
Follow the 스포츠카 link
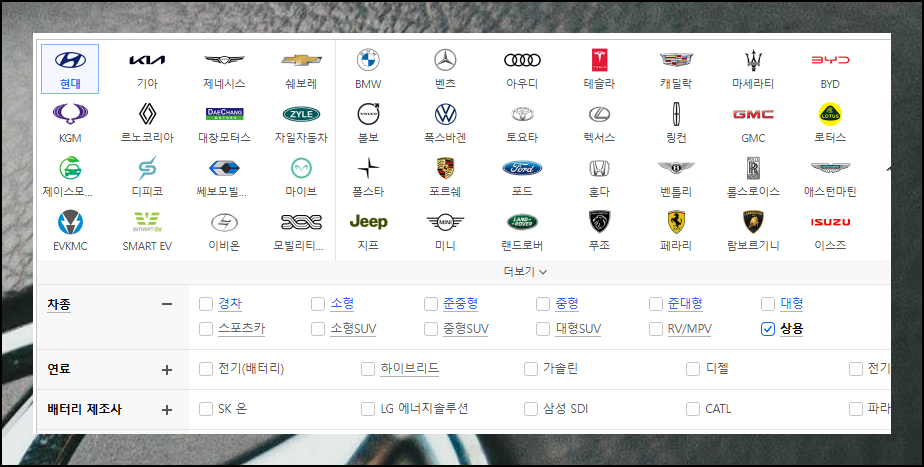pos(242,329)
